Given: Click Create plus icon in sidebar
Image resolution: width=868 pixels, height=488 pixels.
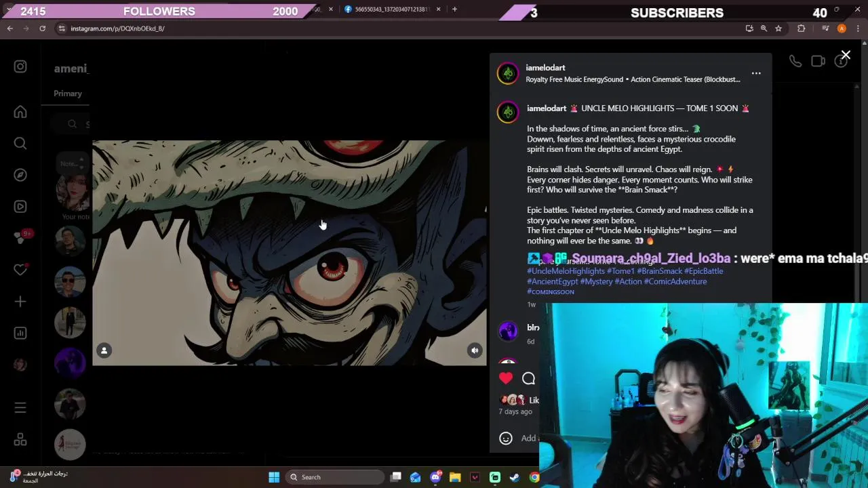Looking at the screenshot, I should (x=20, y=301).
